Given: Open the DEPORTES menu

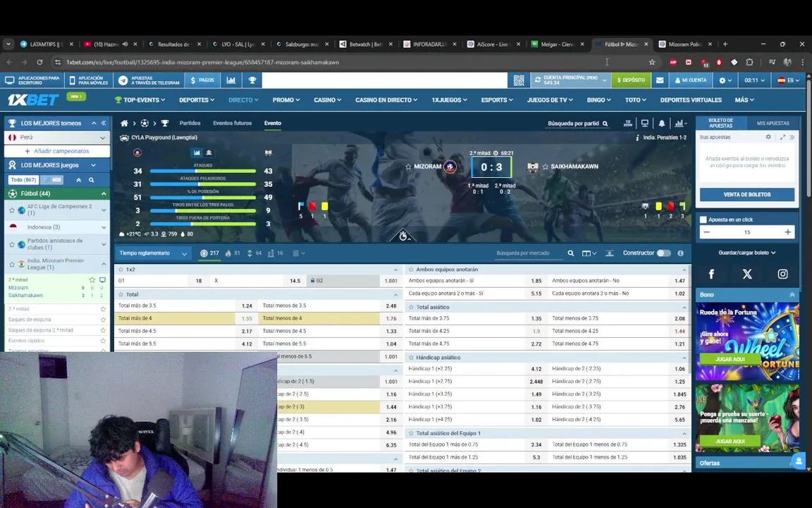Looking at the screenshot, I should click(196, 100).
